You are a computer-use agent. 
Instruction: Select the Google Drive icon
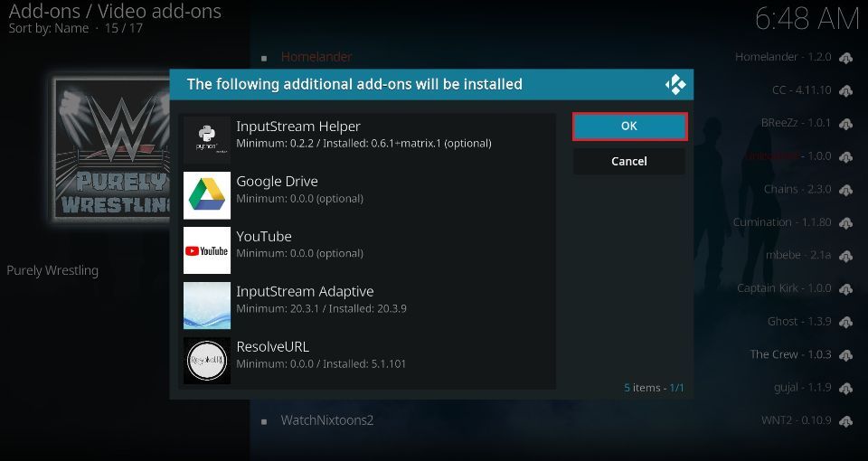(x=207, y=195)
